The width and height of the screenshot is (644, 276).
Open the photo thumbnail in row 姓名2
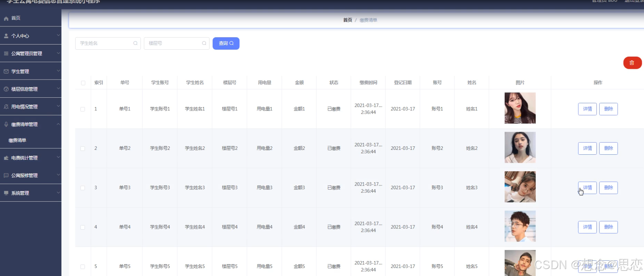(x=520, y=147)
